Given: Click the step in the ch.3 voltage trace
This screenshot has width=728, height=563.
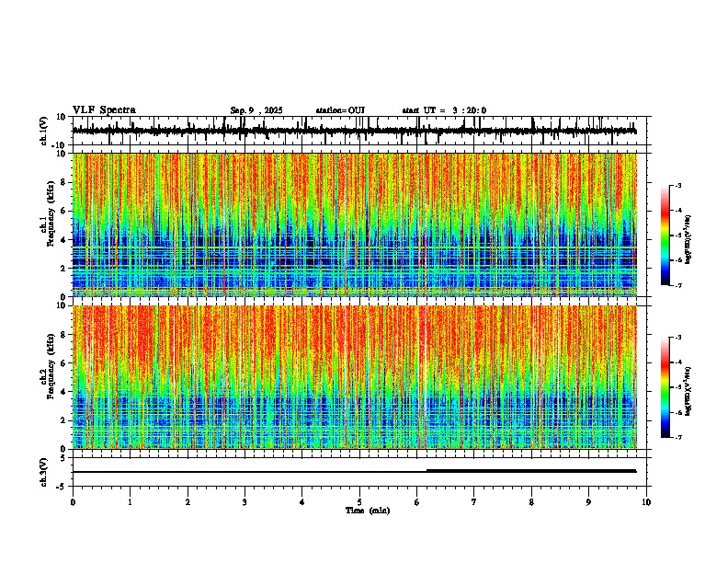Looking at the screenshot, I should (x=427, y=471).
